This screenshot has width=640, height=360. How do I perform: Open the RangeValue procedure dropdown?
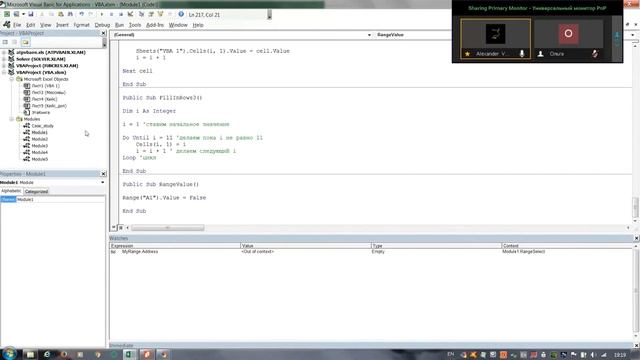632,35
